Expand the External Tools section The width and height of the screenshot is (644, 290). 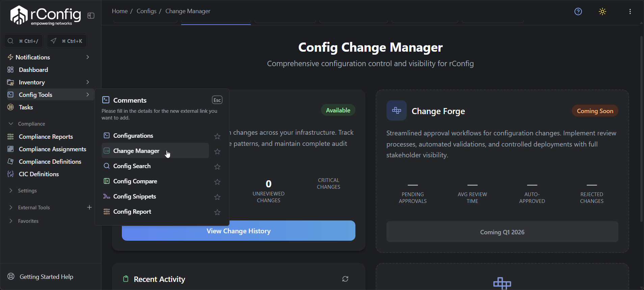[11, 207]
